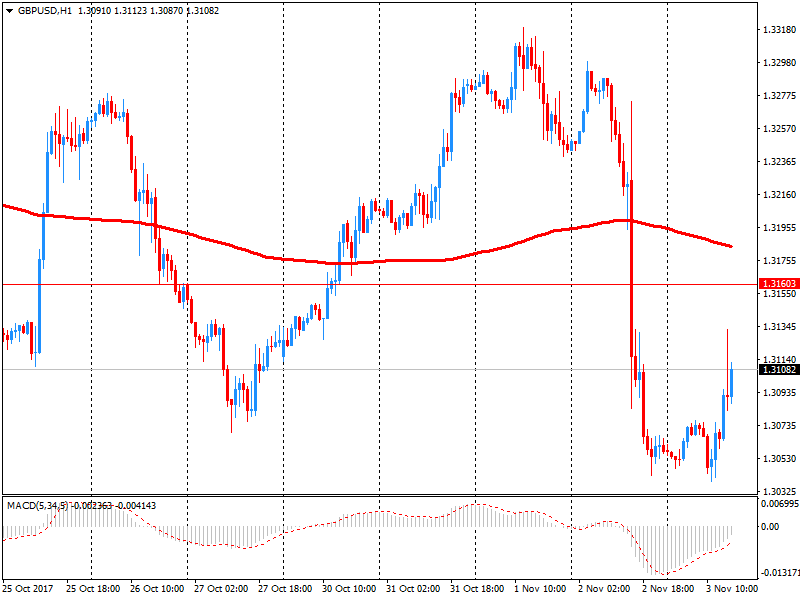Select the 1.31345 price scale value
This screenshot has height=600, width=800.
(779, 327)
